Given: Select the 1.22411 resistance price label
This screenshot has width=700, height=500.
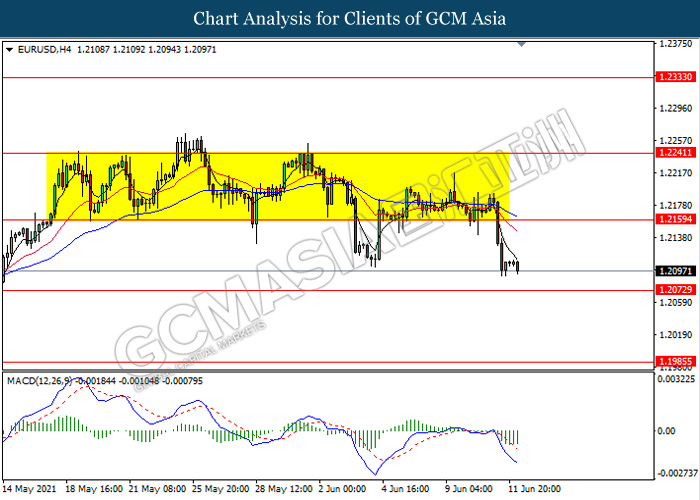Looking at the screenshot, I should [x=675, y=153].
